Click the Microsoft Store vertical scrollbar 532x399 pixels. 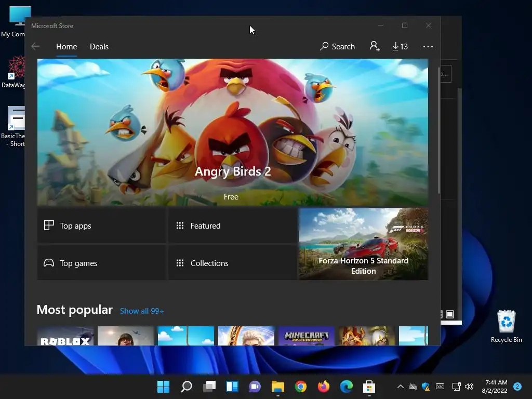click(x=439, y=130)
